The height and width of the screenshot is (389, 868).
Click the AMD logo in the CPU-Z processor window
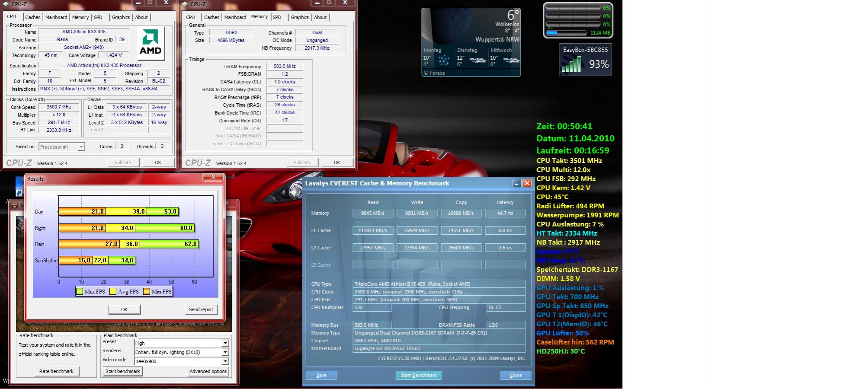pyautogui.click(x=151, y=43)
